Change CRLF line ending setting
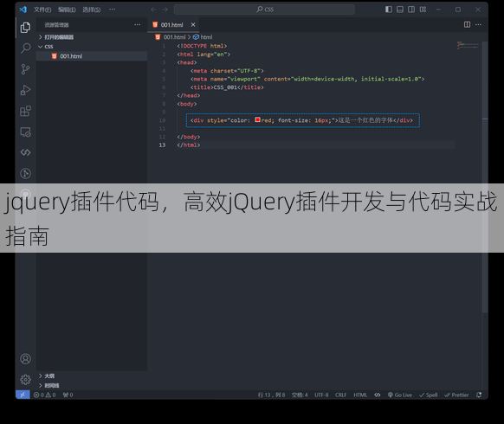The width and height of the screenshot is (504, 424). (340, 395)
